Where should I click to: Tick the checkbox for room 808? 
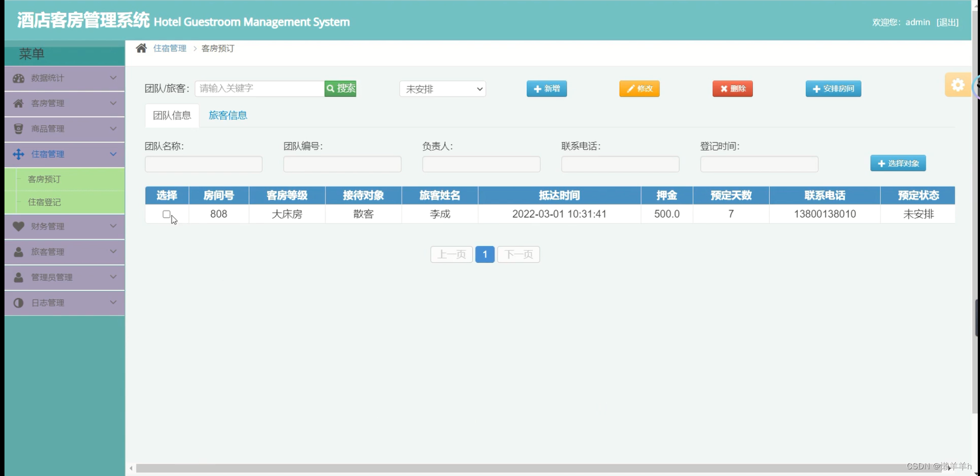[166, 214]
